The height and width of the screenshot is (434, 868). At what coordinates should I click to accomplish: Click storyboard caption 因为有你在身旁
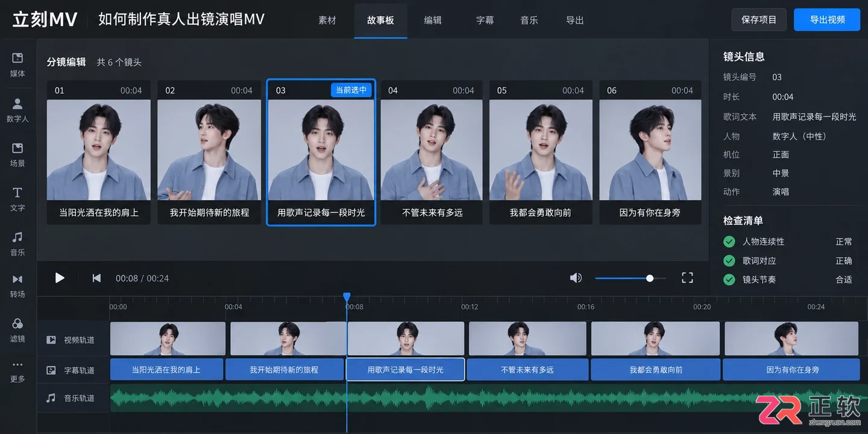click(650, 213)
